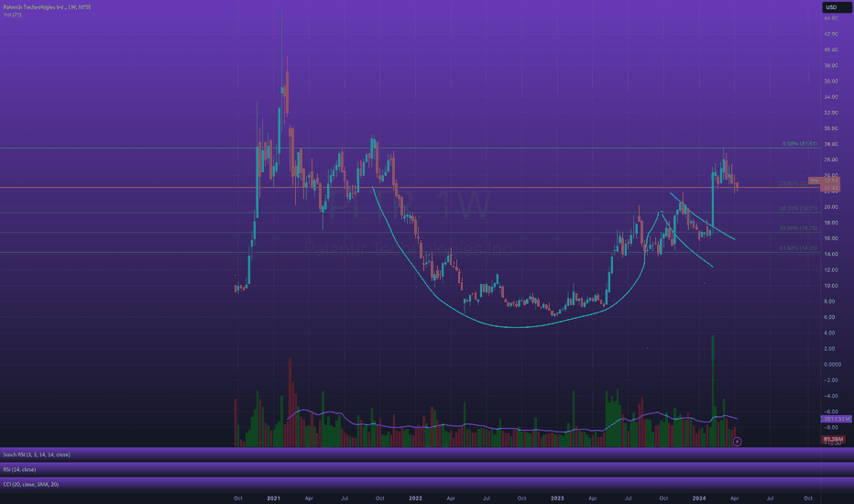Image resolution: width=854 pixels, height=504 pixels.
Task: Select the Vol (20) indicator legend
Action: [x=12, y=15]
